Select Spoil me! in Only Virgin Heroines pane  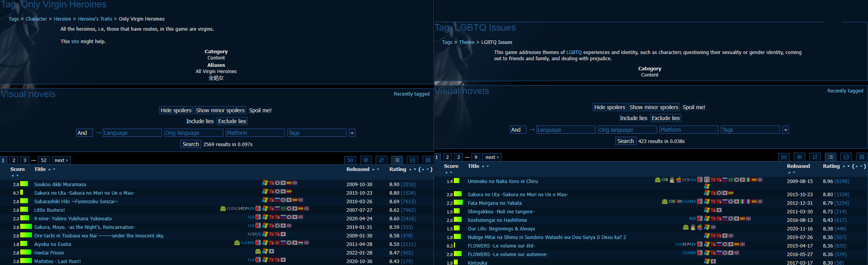point(260,110)
